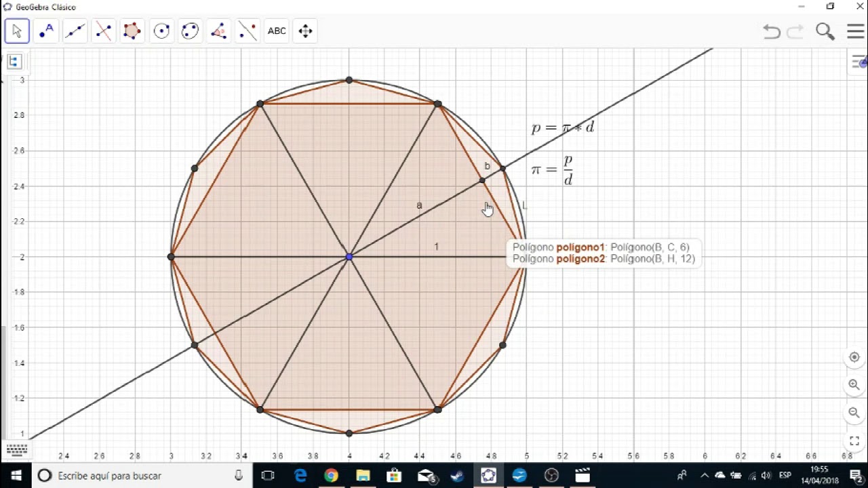Select the Move graphics view tool
The width and height of the screenshot is (868, 488).
tap(305, 30)
